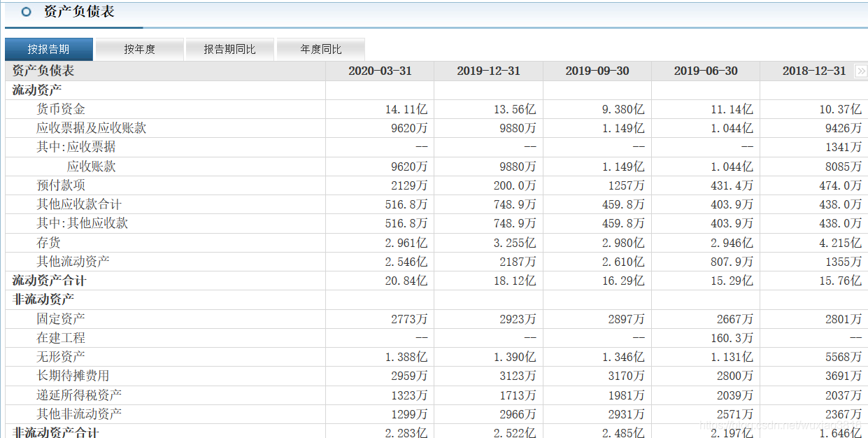Select the 13.56亿 货币资金 value
Image resolution: width=868 pixels, height=438 pixels.
[x=515, y=110]
